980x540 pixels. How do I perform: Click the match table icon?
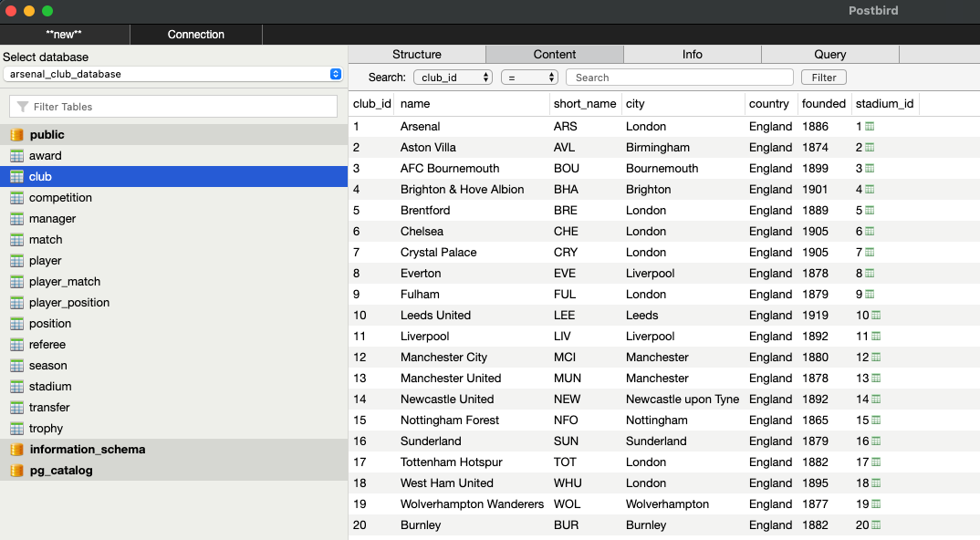click(x=16, y=239)
